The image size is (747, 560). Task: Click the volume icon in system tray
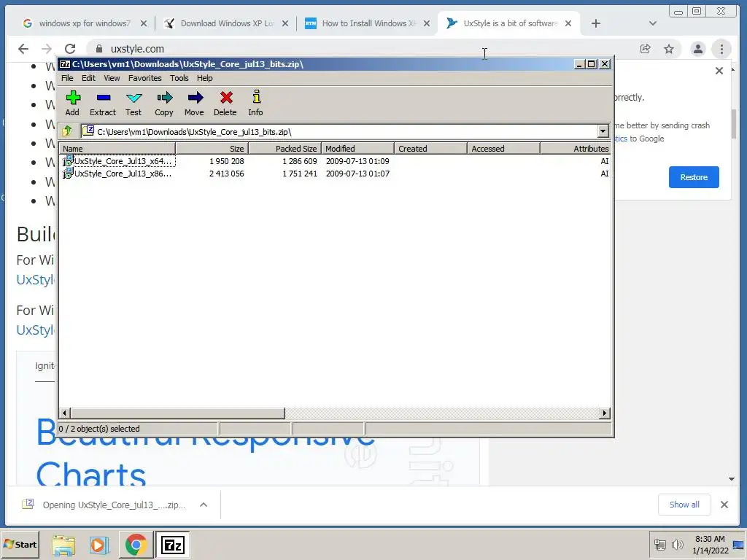click(x=677, y=545)
